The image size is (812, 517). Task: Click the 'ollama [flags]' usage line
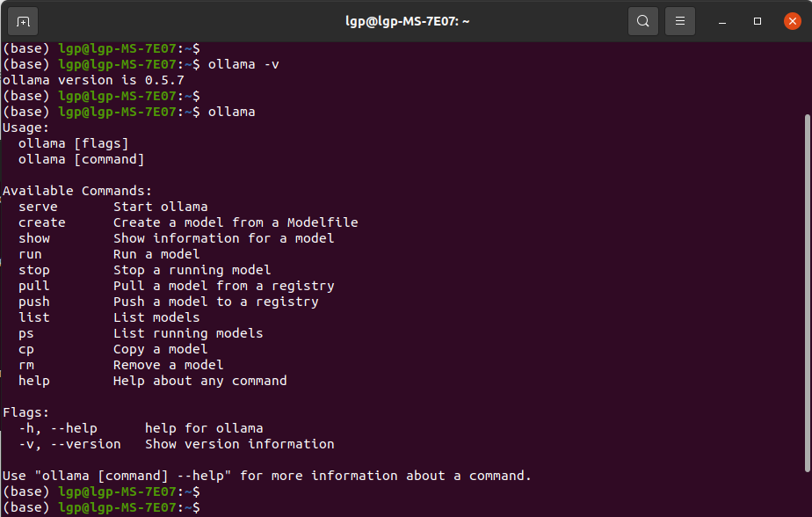click(x=73, y=143)
